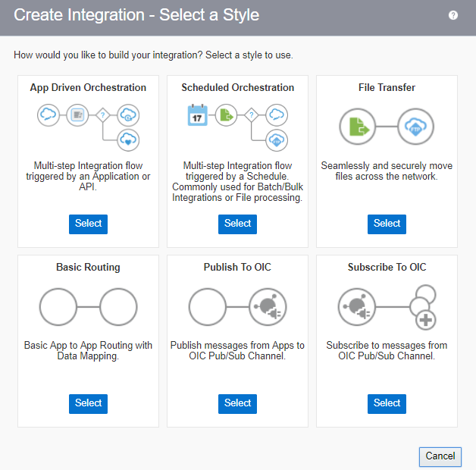The height and width of the screenshot is (470, 476).
Task: Click the App Driven Orchestration diagram icon
Action: click(88, 125)
